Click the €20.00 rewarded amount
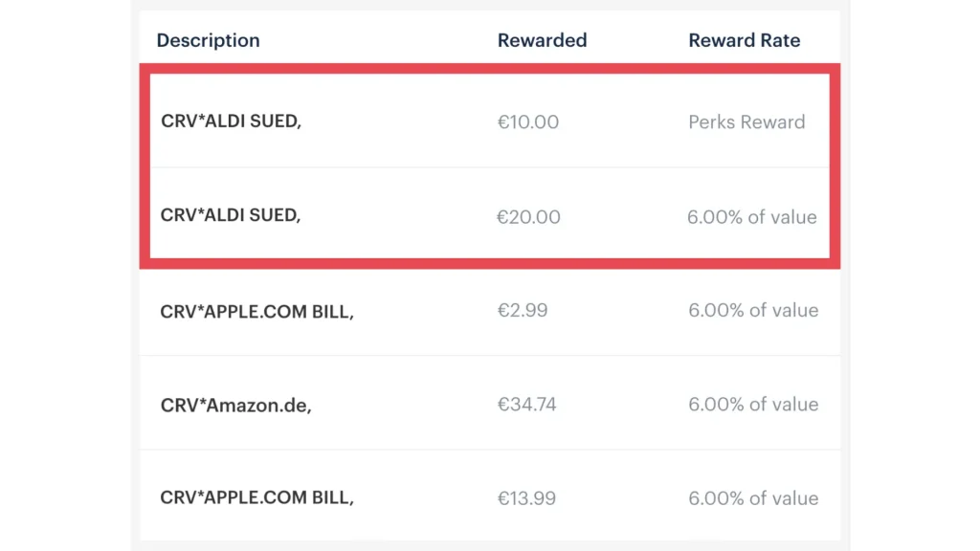 (x=528, y=217)
